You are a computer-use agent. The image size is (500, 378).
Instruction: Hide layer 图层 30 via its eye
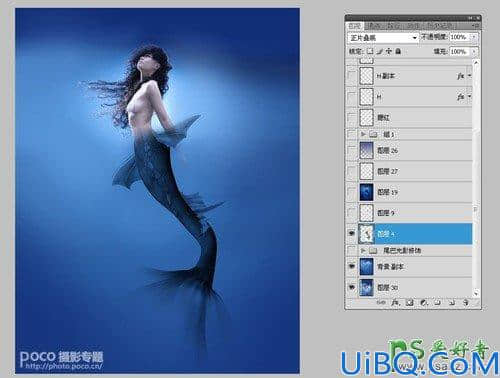point(351,287)
